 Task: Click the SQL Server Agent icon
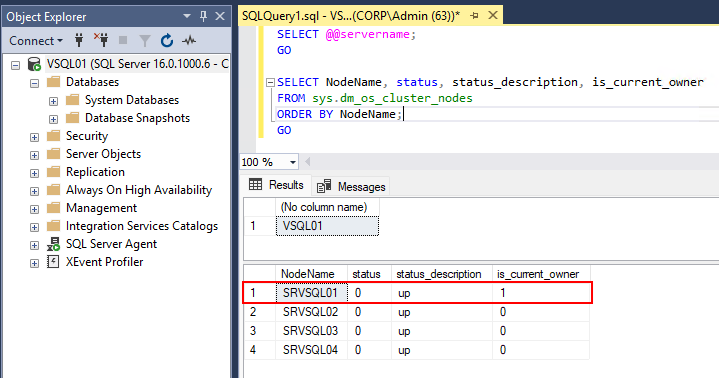point(53,244)
